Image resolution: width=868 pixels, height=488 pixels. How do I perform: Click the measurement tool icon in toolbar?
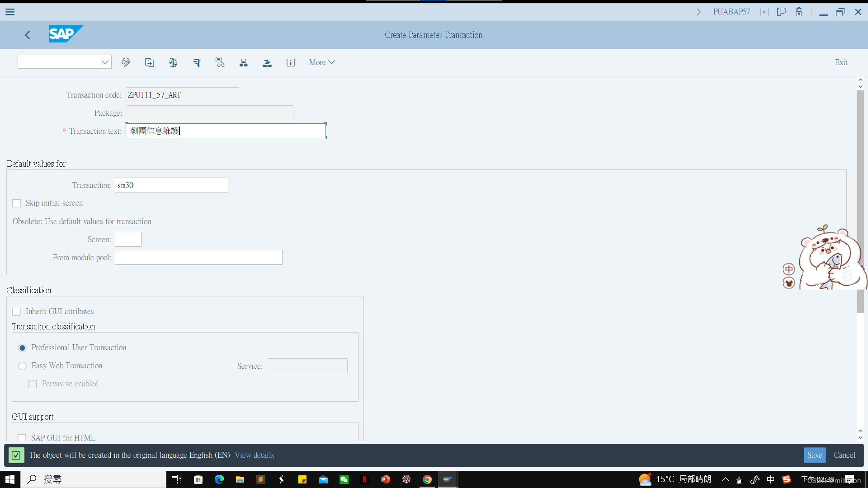(x=196, y=62)
